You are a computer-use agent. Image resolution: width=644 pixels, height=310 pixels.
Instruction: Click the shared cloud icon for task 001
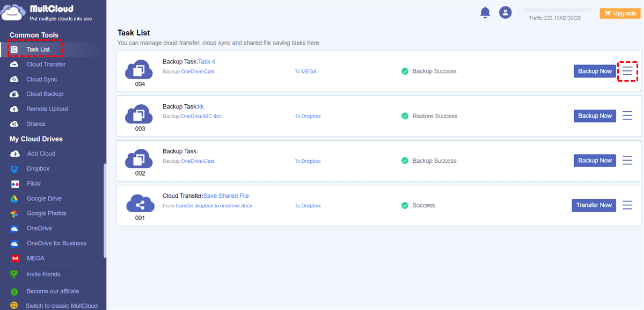coord(140,204)
